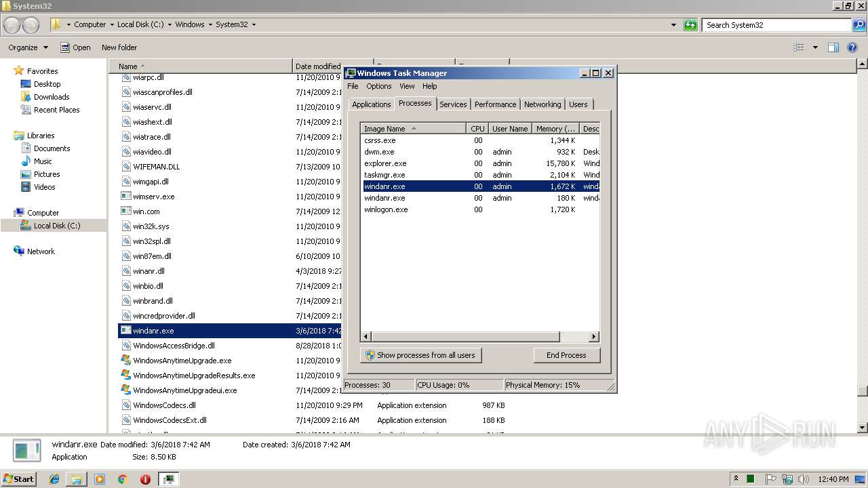Click the Open button in Explorer toolbar

[75, 47]
